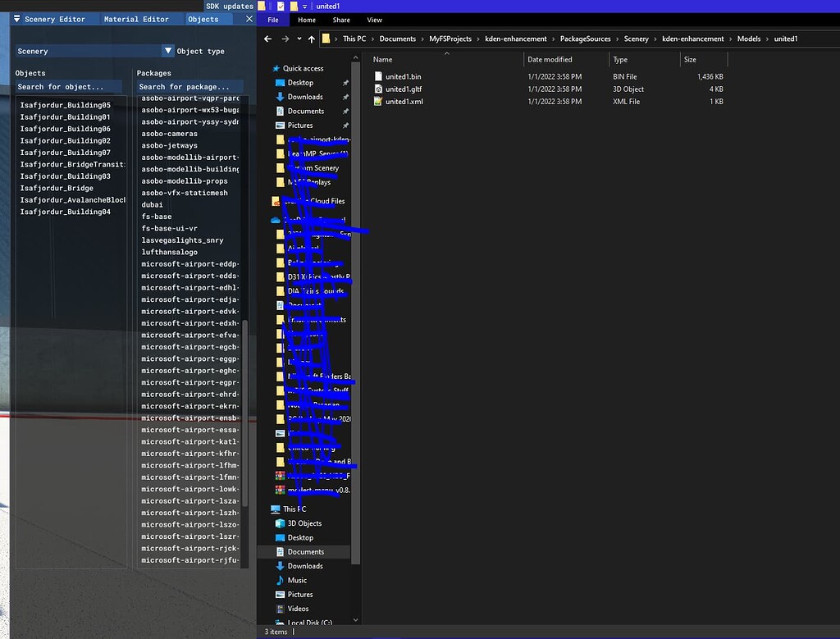The height and width of the screenshot is (639, 840).
Task: Click the Quick access star icon
Action: (278, 68)
